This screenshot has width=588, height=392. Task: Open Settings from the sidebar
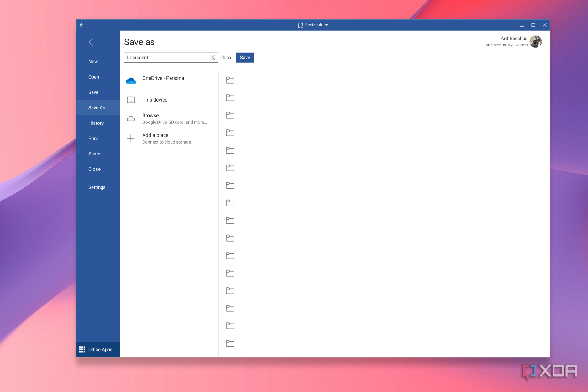97,187
